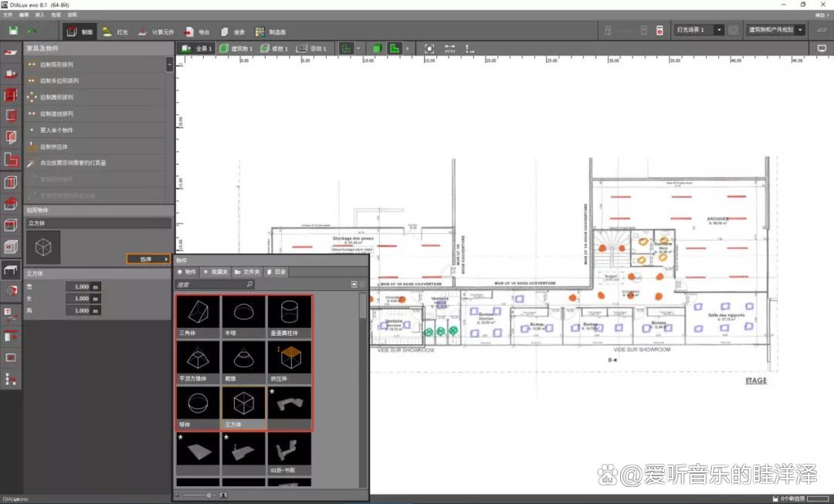Click the zoom-to-fit overview icon

coord(429,49)
